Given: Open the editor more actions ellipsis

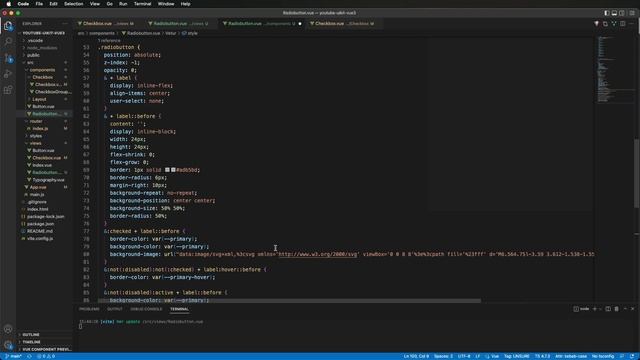Looking at the screenshot, I should click(x=631, y=24).
